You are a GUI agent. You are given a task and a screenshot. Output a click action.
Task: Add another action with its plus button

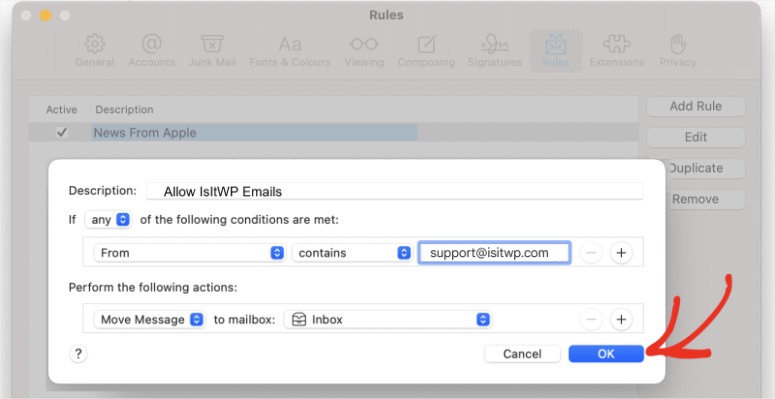(621, 319)
